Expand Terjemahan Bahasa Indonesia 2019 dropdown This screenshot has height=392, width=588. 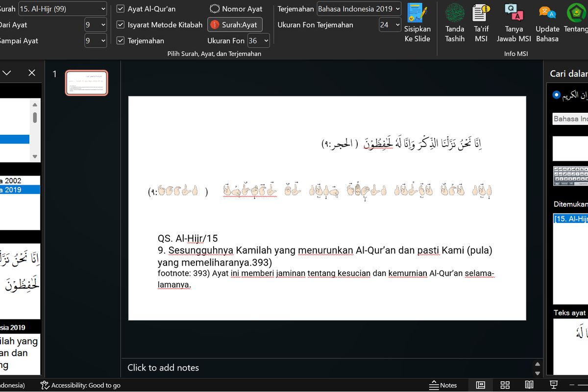pos(359,9)
